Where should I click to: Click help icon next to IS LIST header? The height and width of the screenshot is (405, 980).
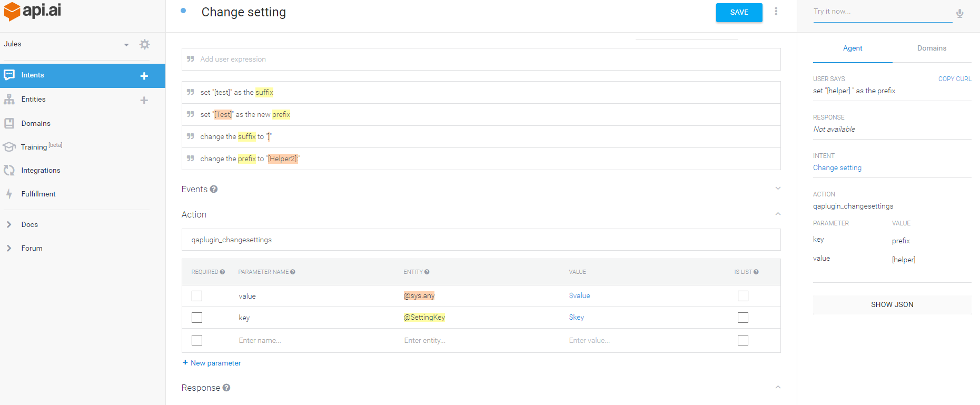click(756, 272)
